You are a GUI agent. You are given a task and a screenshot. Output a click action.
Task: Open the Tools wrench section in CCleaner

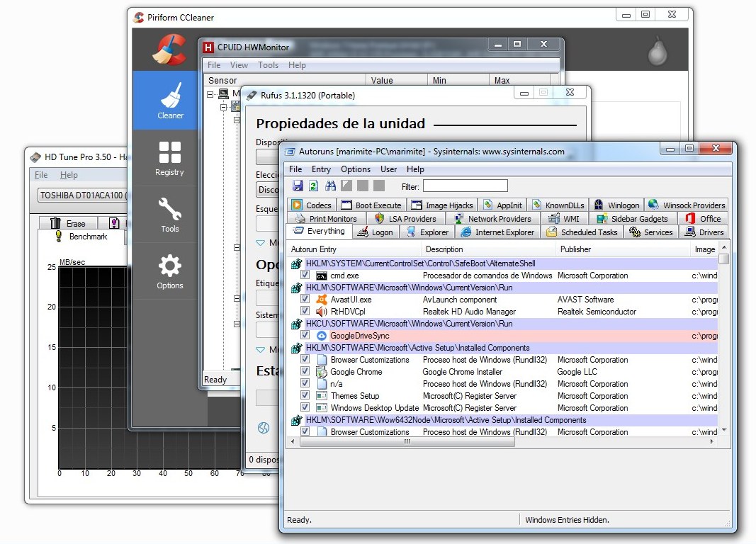(x=170, y=215)
